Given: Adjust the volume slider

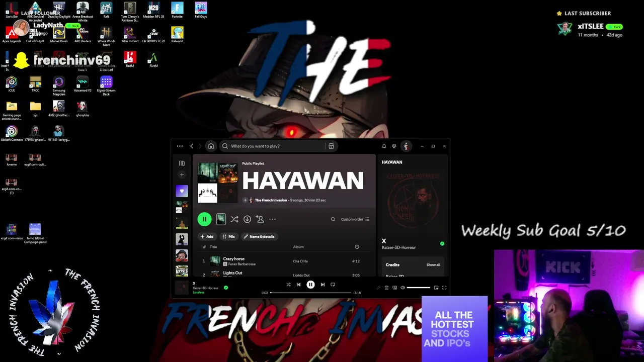Looking at the screenshot, I should click(419, 288).
